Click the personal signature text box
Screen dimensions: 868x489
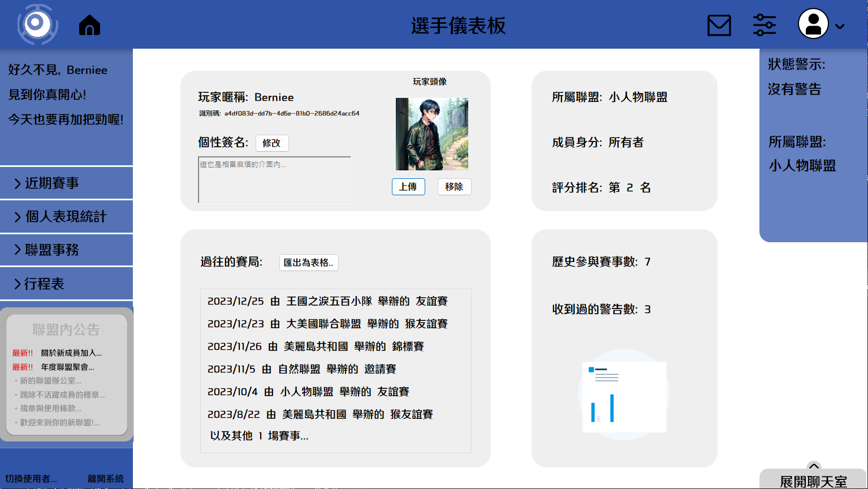[x=274, y=180]
